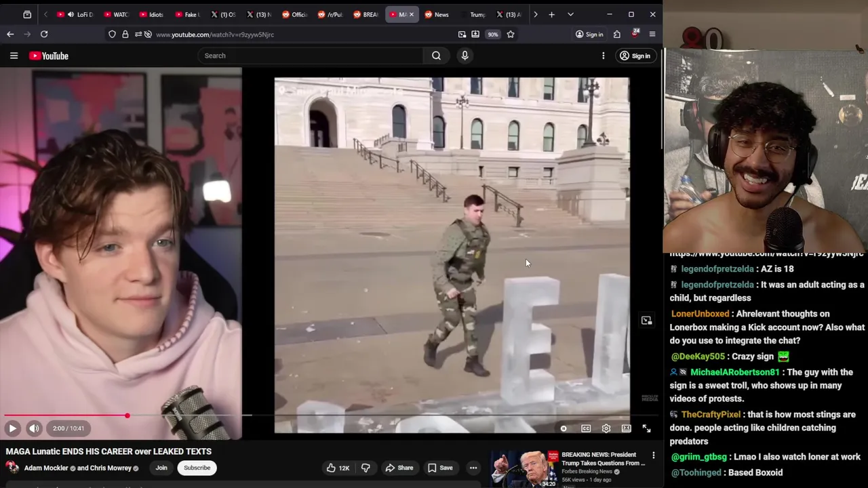Open the Adam Mockler channel link
This screenshot has width=868, height=488.
46,468
